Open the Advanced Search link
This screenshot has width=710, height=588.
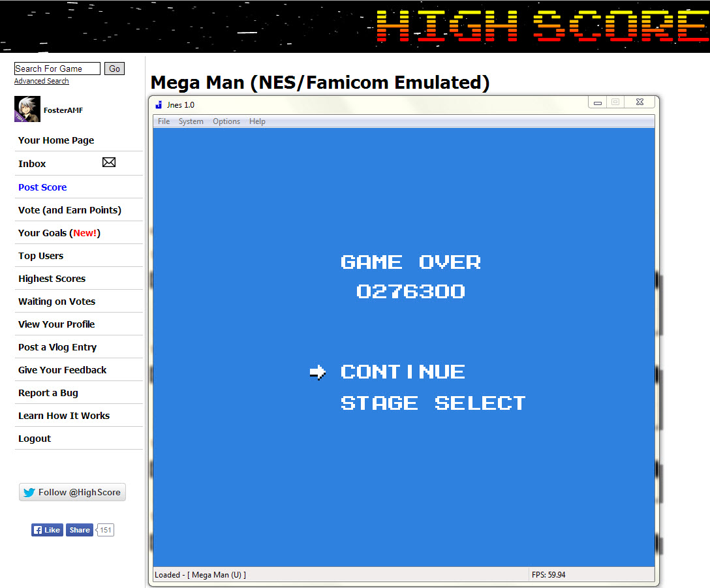coord(42,81)
